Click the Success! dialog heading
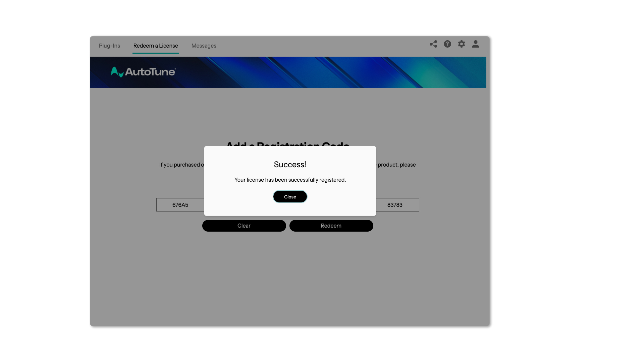644x362 pixels. [290, 165]
